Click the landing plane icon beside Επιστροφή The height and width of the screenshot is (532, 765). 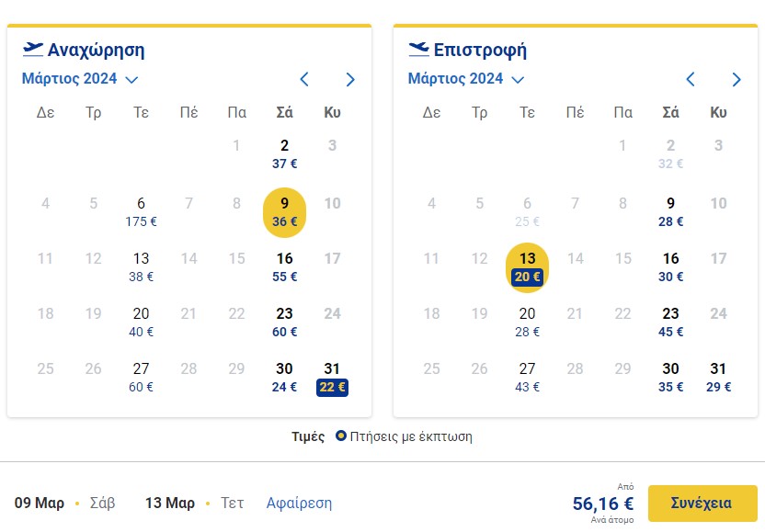[x=418, y=50]
